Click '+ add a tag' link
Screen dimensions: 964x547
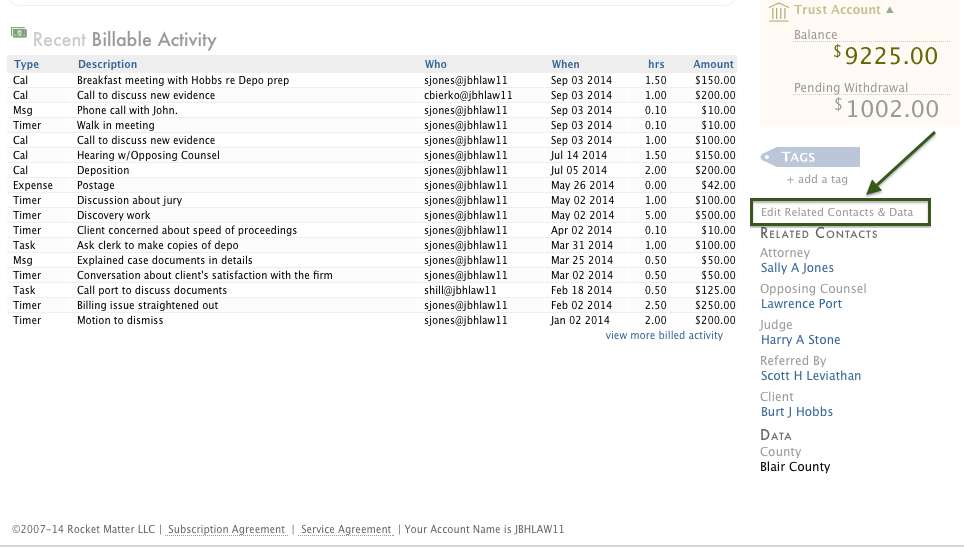pos(817,179)
